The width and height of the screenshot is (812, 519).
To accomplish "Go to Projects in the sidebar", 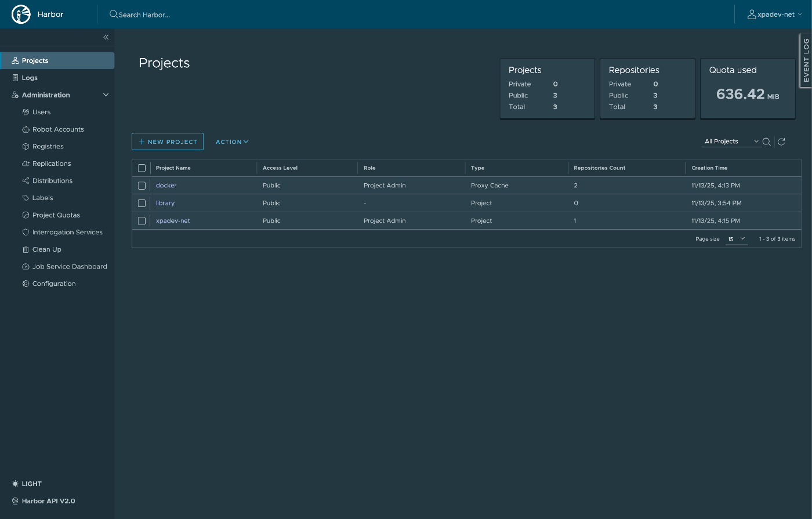I will click(57, 60).
